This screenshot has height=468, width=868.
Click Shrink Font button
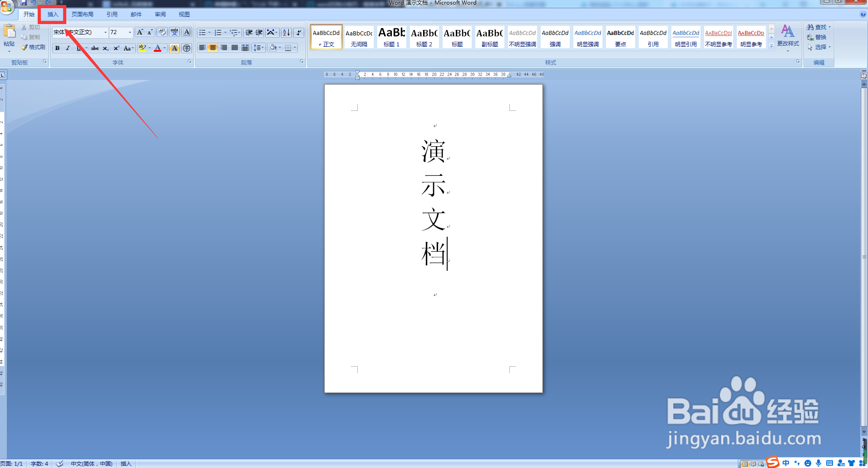(x=150, y=32)
